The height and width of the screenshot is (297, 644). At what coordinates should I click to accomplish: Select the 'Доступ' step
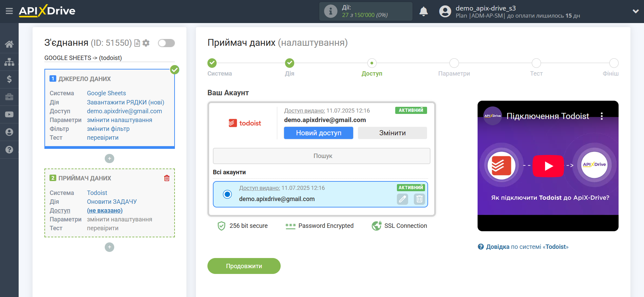(x=372, y=63)
